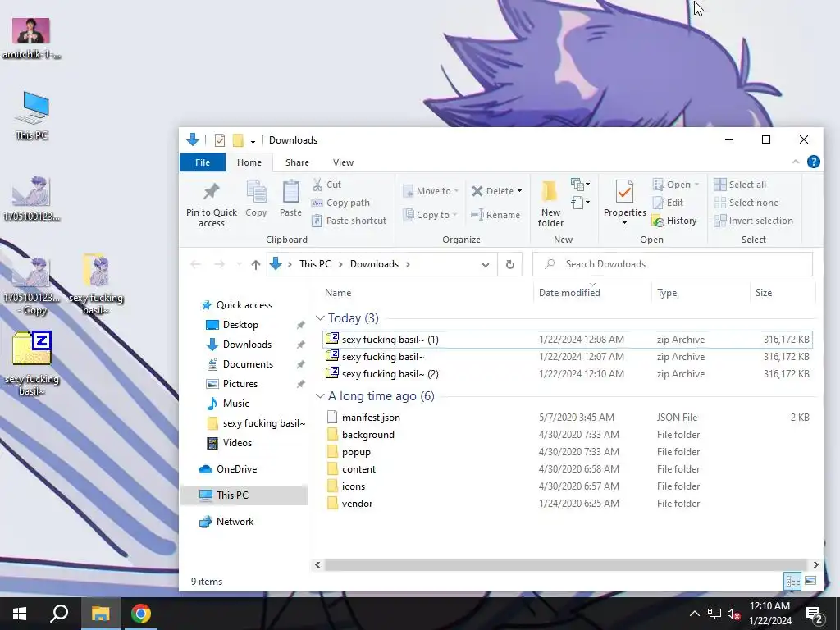
Task: Sort by Type column header
Action: point(666,293)
